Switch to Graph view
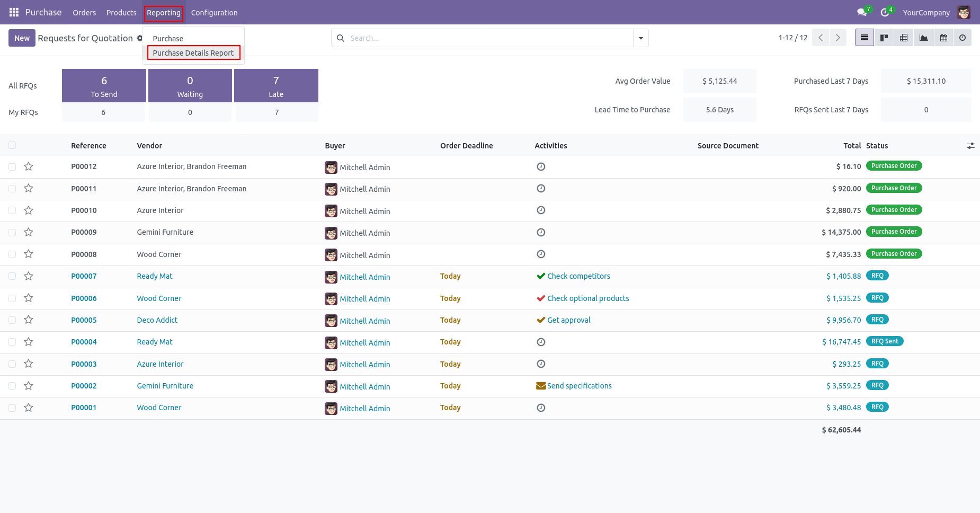The image size is (980, 513). 923,38
